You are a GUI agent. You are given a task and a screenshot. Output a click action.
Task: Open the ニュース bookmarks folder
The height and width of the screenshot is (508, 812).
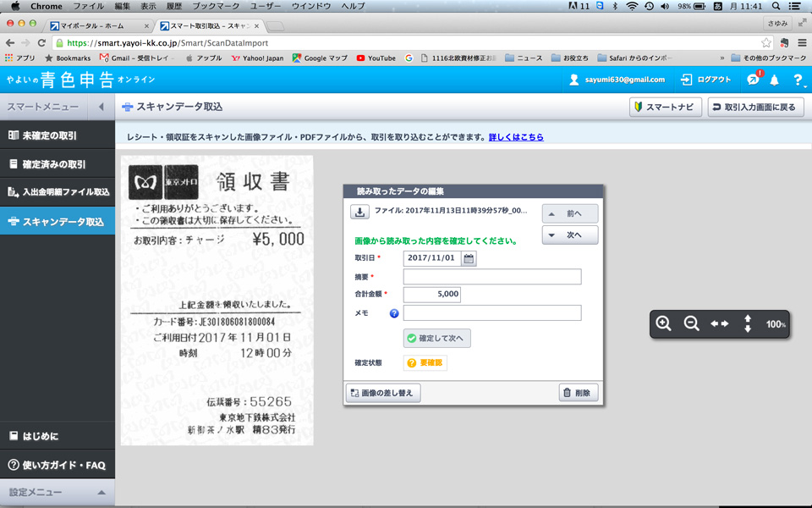524,58
